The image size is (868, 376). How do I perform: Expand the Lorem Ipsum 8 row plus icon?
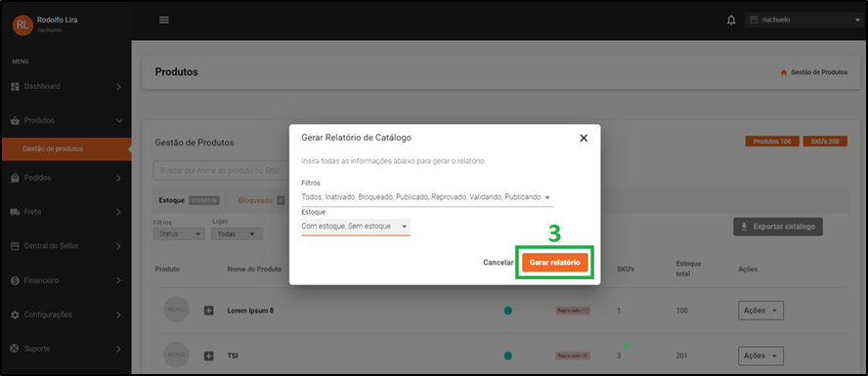pyautogui.click(x=209, y=311)
